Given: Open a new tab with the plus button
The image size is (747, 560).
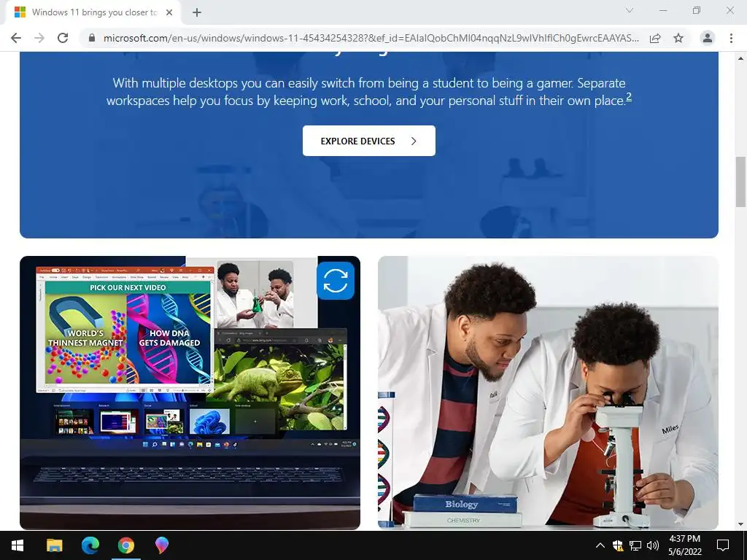Looking at the screenshot, I should point(197,12).
